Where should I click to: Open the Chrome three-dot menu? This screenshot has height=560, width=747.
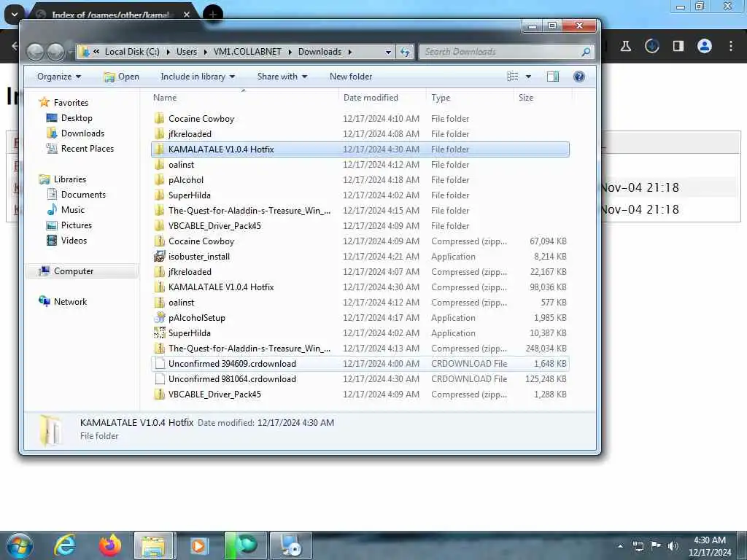[x=731, y=46]
